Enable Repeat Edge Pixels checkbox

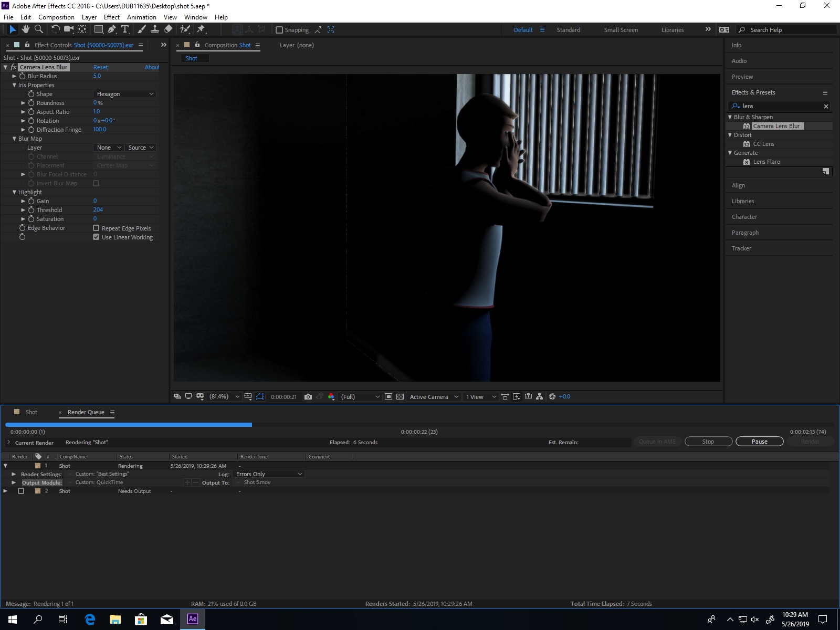(x=96, y=228)
